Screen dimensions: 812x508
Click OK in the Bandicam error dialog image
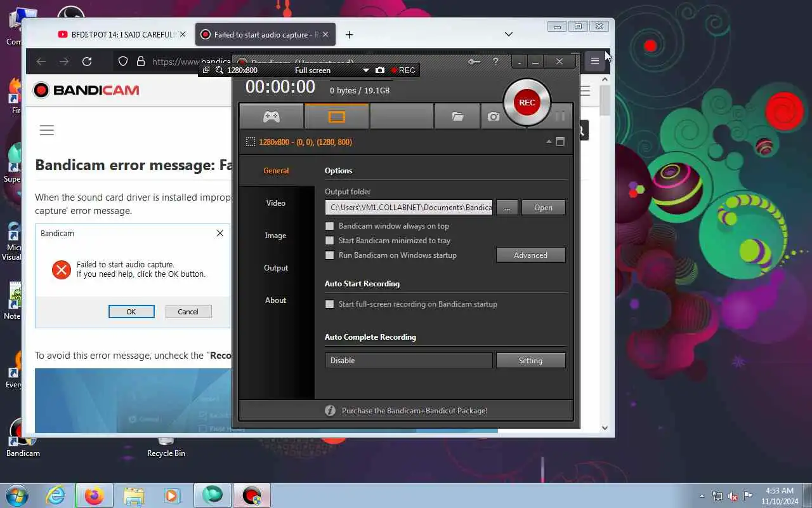(131, 312)
